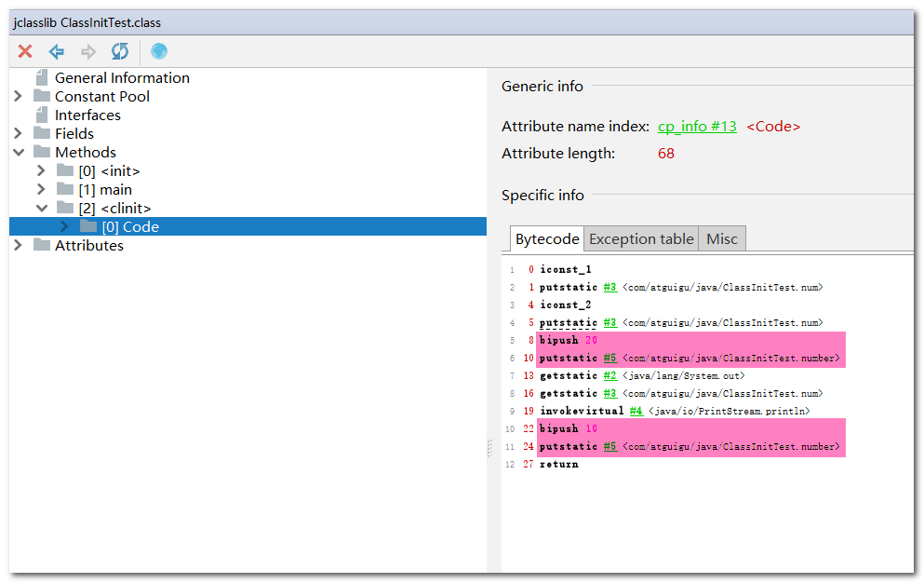This screenshot has height=583, width=924.
Task: Click the grayed forward arrow icon
Action: tap(88, 51)
